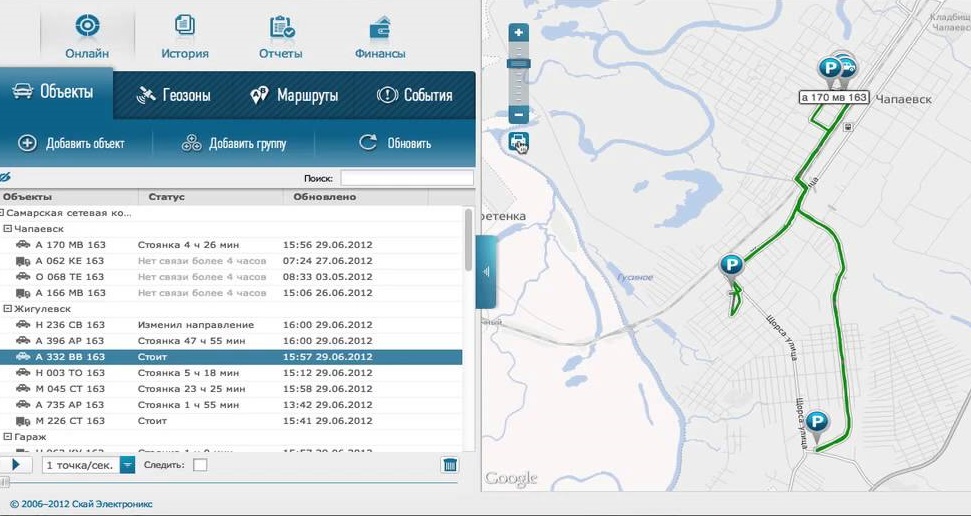Click the Обновить button
Screen dimensions: 971x516
pos(395,144)
